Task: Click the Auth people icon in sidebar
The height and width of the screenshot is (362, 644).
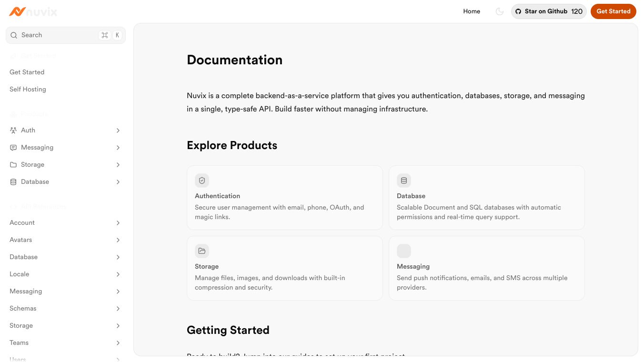Action: coord(13,130)
